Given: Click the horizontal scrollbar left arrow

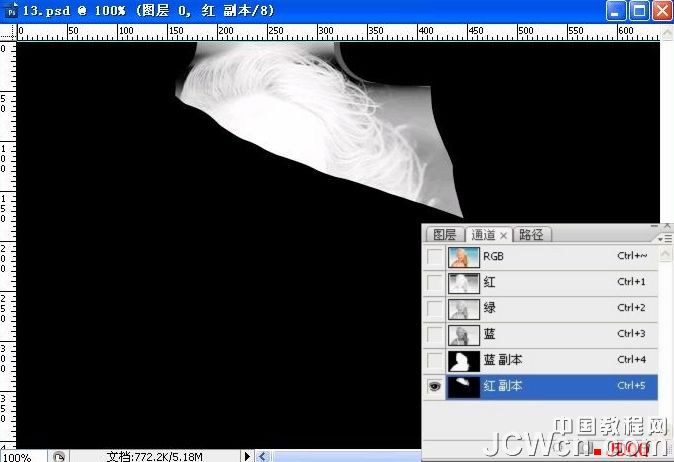Looking at the screenshot, I should [x=263, y=456].
